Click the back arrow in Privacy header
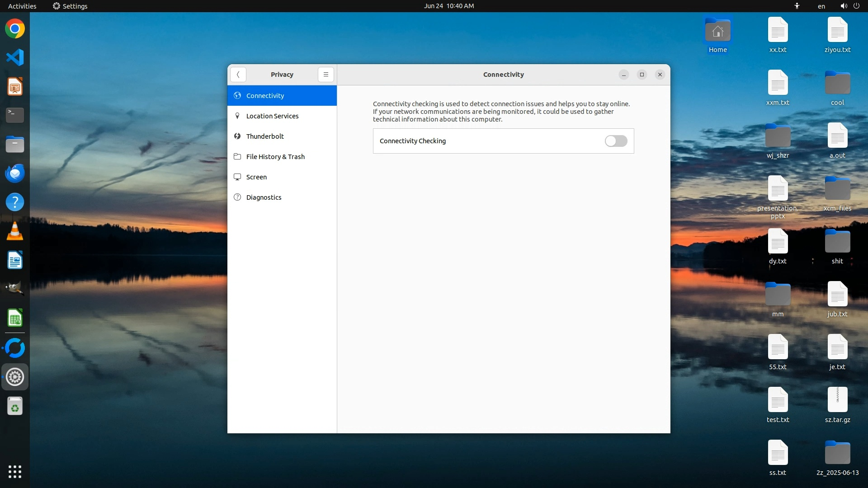Image resolution: width=868 pixels, height=488 pixels. (238, 75)
